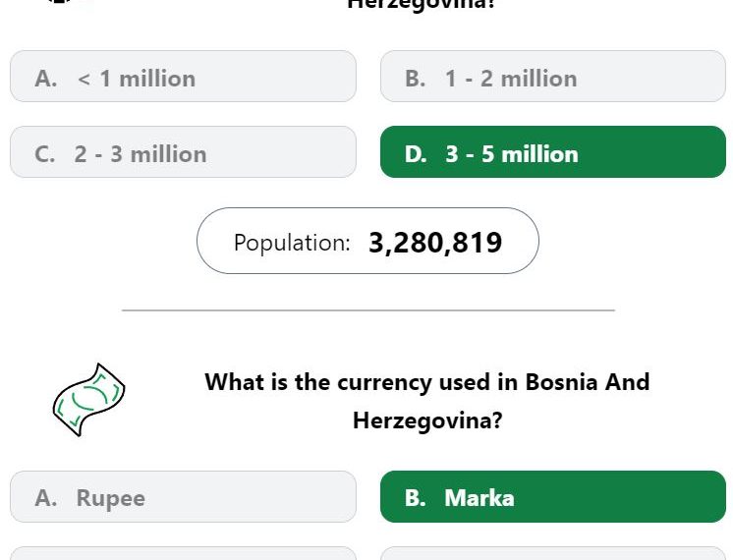Click the cut-off answer box below Marka
733x560 pixels.
click(x=553, y=553)
